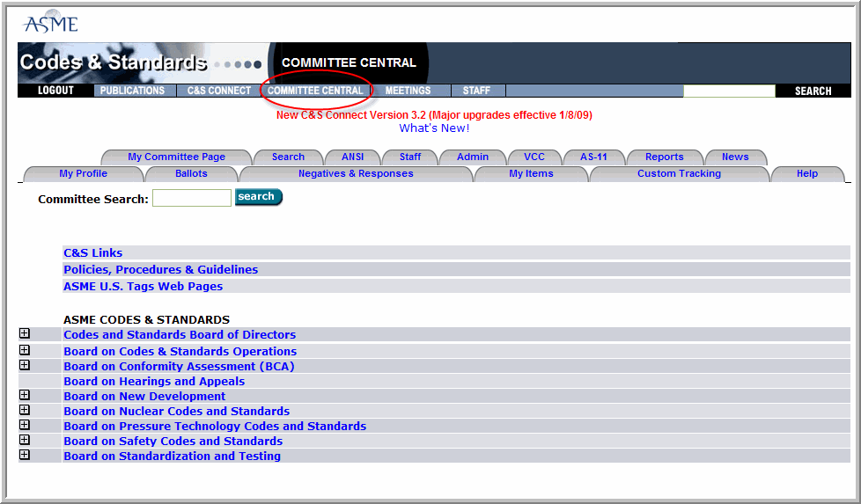
Task: Open PUBLICATIONS in the navigation bar
Action: tap(132, 91)
